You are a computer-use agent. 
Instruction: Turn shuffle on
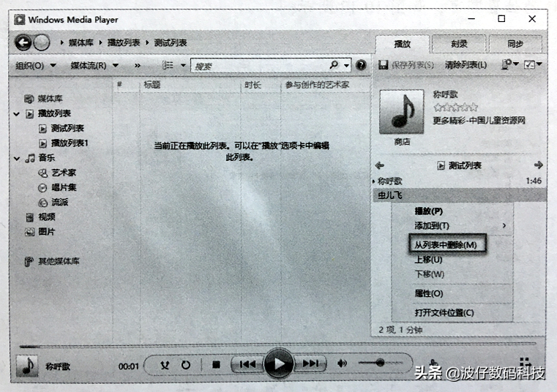[x=165, y=365]
